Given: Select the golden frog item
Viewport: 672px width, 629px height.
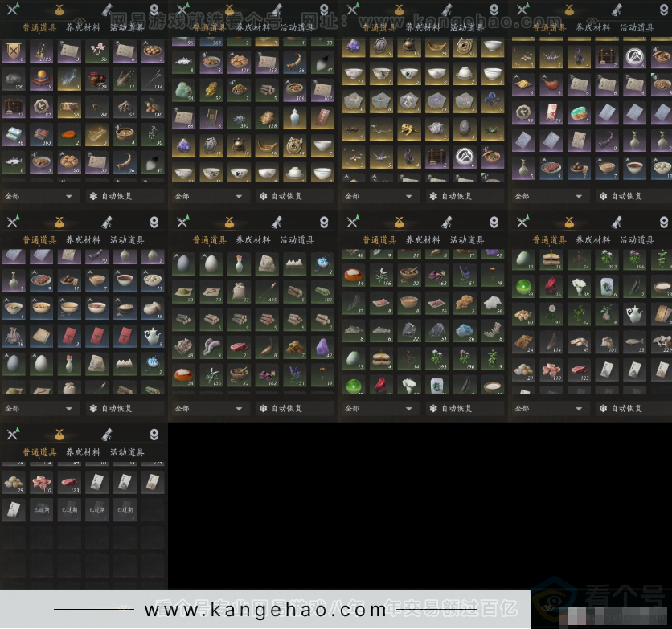Looking at the screenshot, I should point(408,130).
